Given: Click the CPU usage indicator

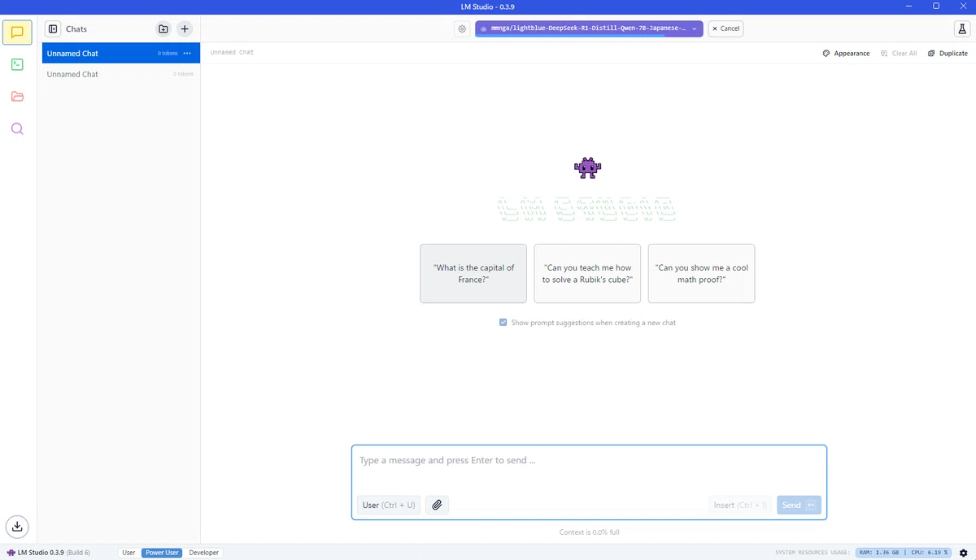Looking at the screenshot, I should click(930, 553).
